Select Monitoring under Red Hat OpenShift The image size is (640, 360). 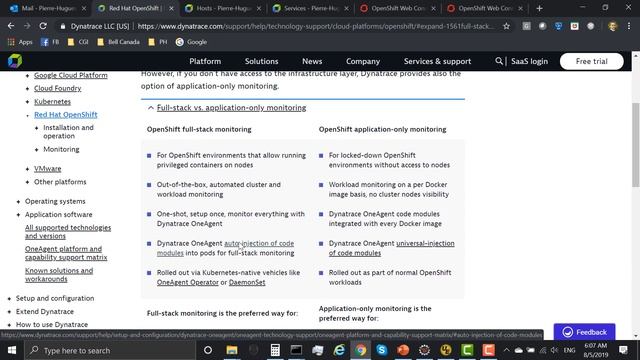tap(61, 149)
